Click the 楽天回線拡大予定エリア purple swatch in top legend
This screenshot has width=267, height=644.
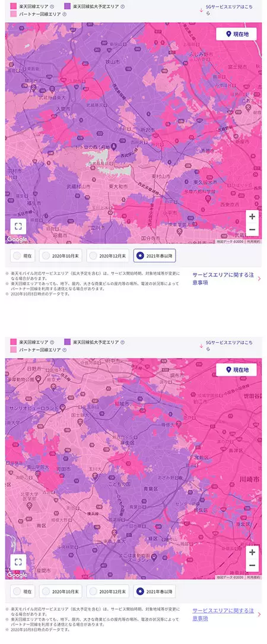(68, 7)
